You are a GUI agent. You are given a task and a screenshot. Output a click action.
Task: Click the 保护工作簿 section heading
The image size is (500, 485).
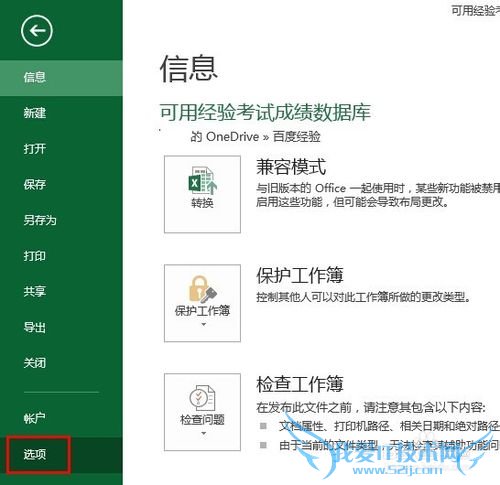coord(300,275)
